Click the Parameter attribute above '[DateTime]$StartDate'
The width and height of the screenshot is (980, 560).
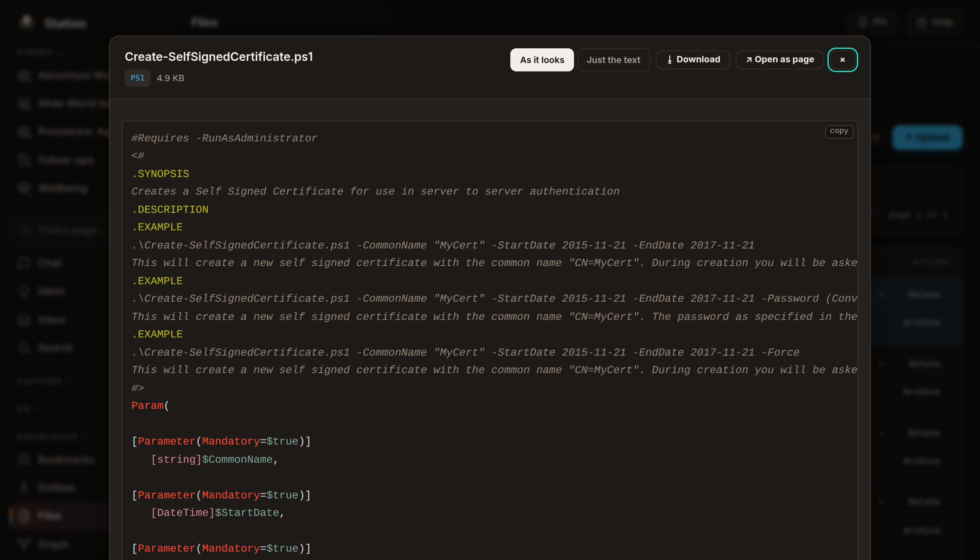221,495
